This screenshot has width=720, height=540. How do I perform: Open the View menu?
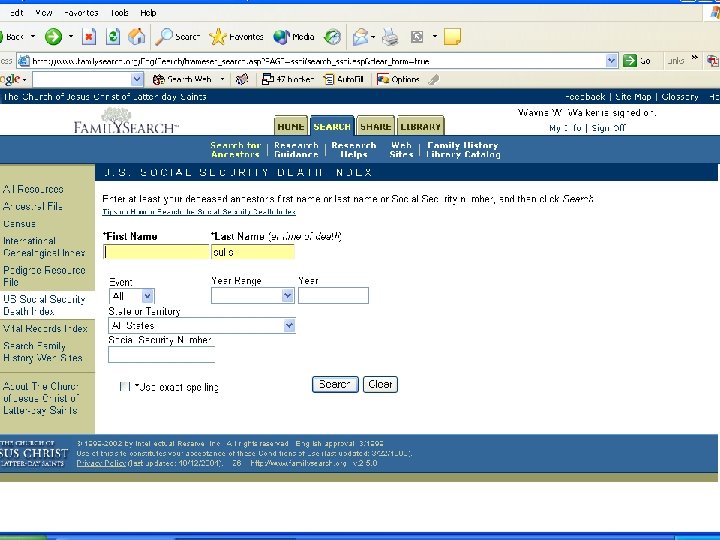[44, 13]
